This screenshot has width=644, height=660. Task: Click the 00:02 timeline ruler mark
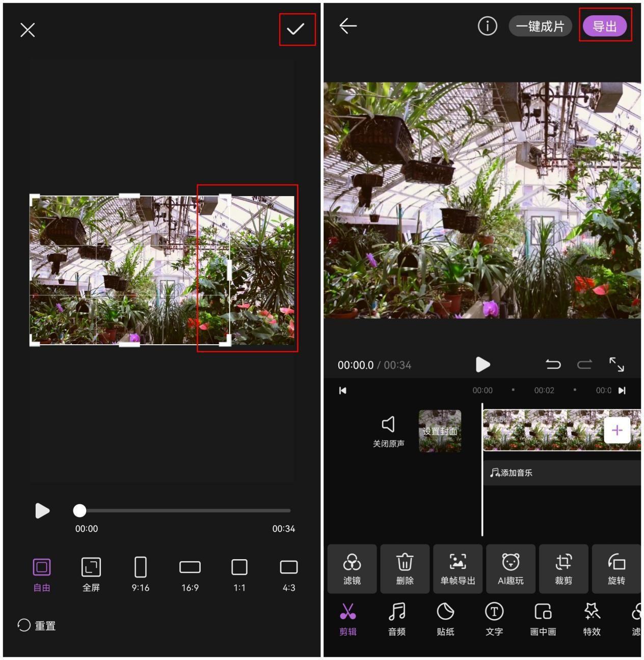coord(544,391)
